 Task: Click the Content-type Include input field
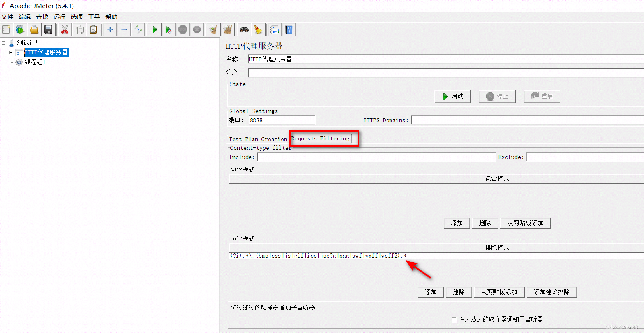click(376, 157)
